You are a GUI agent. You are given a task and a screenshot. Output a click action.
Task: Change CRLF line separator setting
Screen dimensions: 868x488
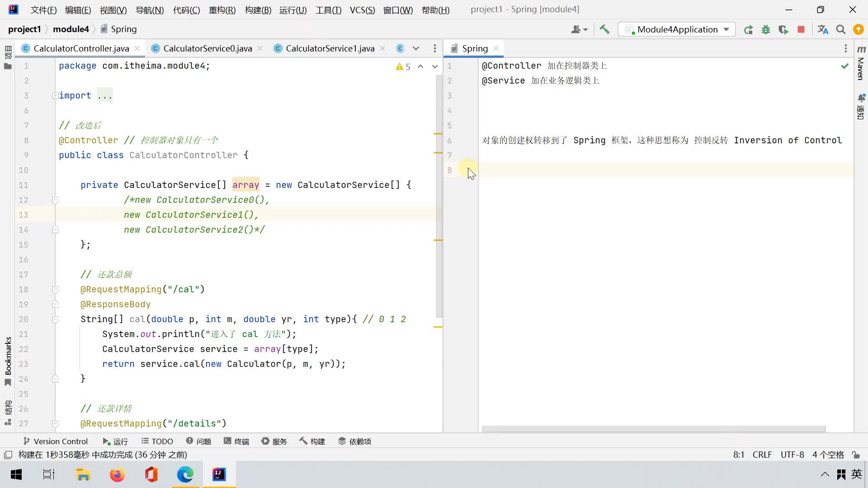[762, 455]
